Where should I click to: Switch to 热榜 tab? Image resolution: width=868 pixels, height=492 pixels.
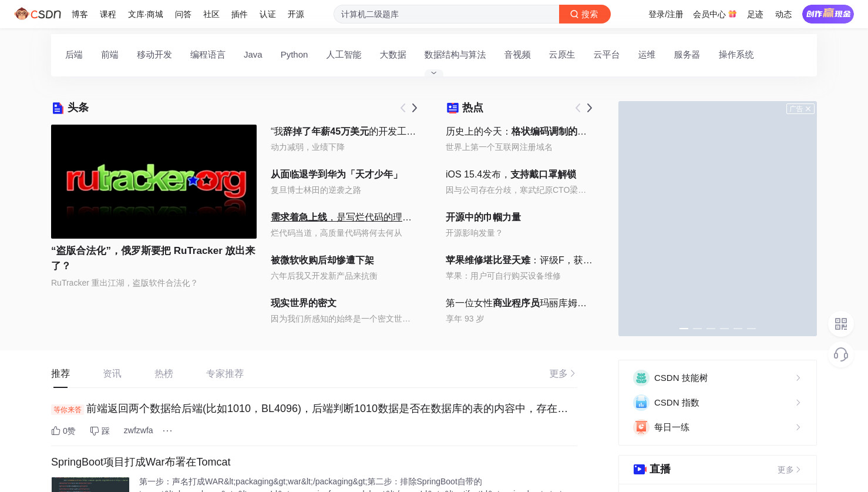164,373
